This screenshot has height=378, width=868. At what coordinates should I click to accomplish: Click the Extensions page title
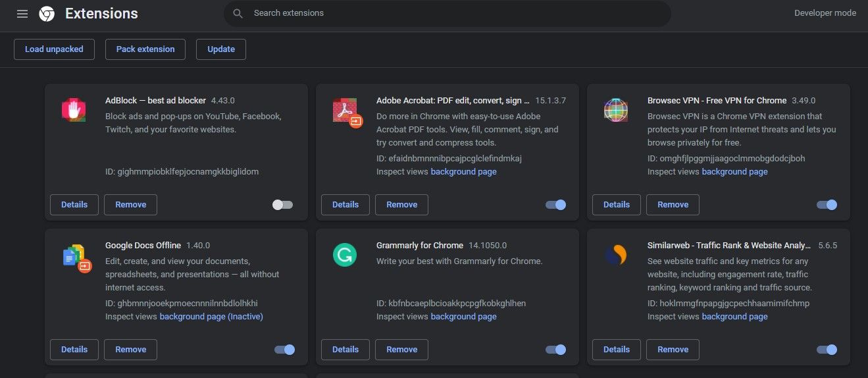coord(101,13)
